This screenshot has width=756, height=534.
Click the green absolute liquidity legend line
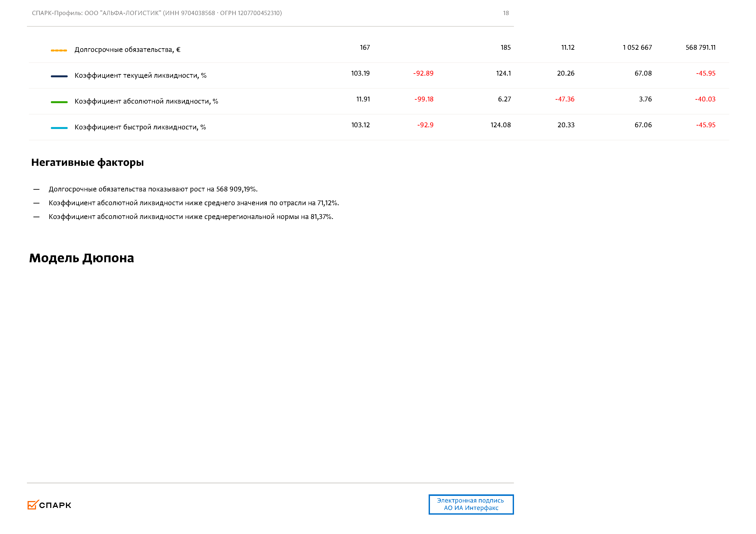[x=59, y=102]
